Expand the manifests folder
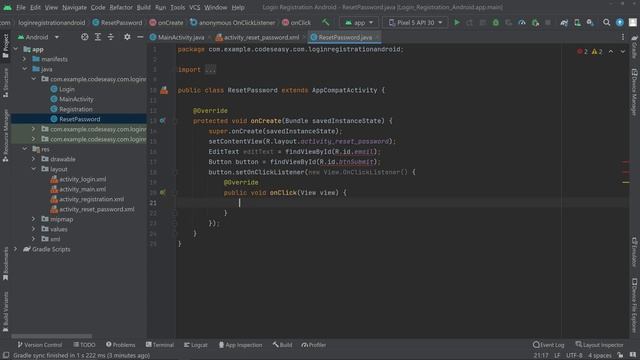This screenshot has width=640, height=360. click(24, 59)
